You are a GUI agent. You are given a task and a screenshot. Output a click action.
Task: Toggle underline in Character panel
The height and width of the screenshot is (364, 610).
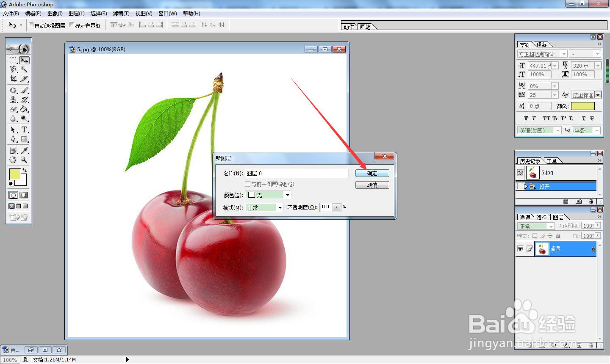coord(584,119)
